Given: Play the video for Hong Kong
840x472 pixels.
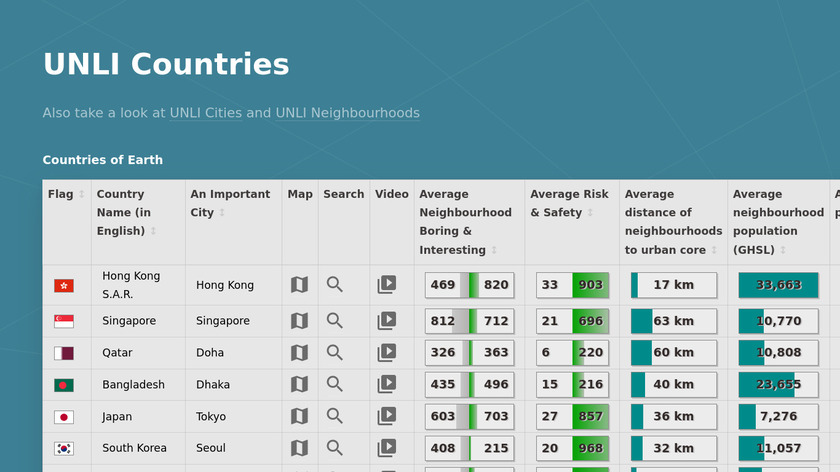Looking at the screenshot, I should (x=386, y=285).
